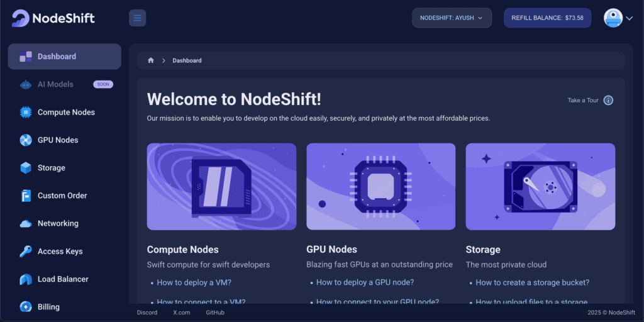Click the Take a Tour link
Image resolution: width=644 pixels, height=322 pixels.
(583, 100)
